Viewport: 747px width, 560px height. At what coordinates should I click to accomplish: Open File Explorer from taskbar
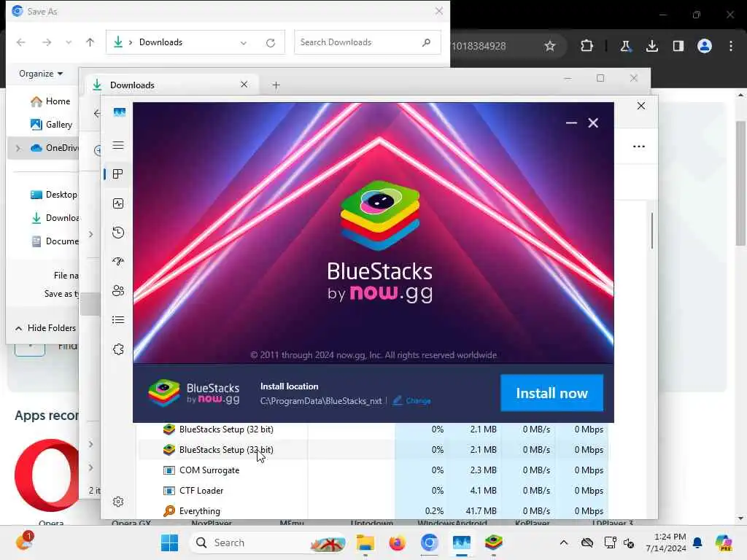(365, 542)
